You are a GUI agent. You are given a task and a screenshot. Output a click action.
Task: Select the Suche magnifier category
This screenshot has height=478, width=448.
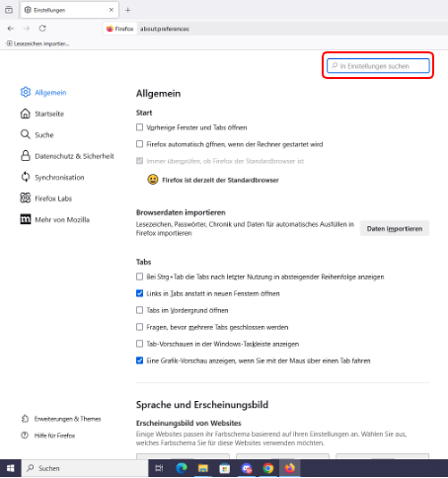pos(37,134)
